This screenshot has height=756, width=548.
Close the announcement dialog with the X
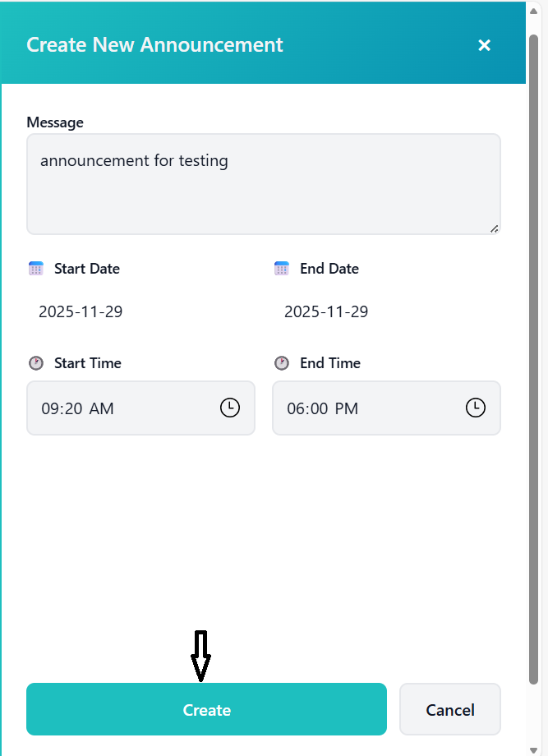point(484,45)
